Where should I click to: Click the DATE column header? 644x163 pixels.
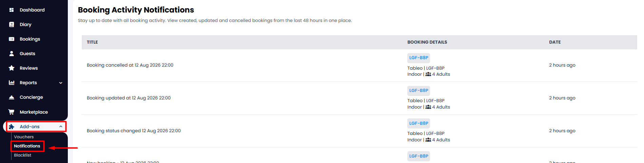[555, 42]
